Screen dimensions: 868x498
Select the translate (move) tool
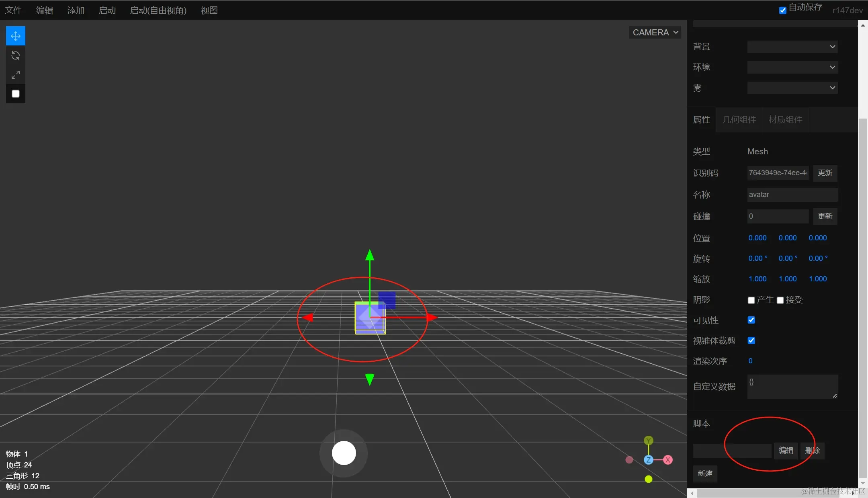pos(16,36)
